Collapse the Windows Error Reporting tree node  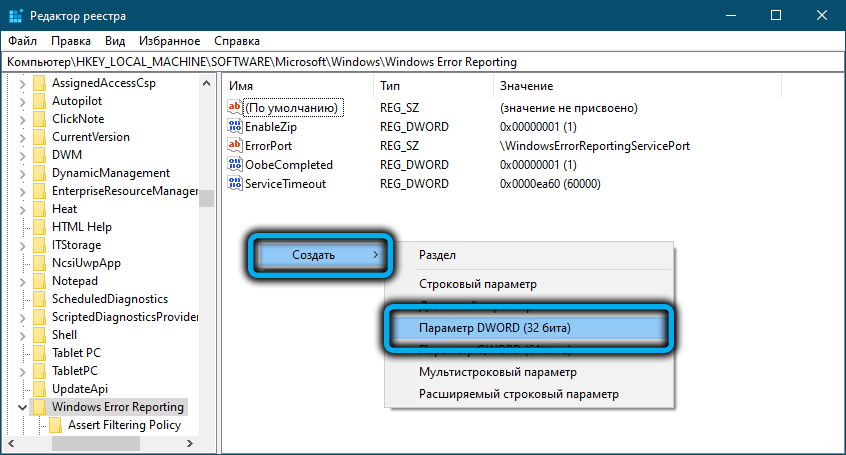point(22,407)
